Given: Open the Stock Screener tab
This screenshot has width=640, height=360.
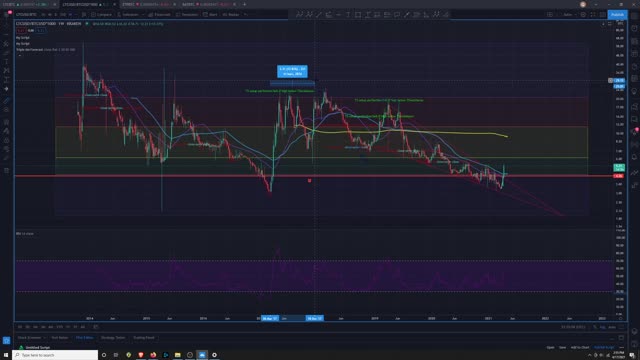Looking at the screenshot, I should point(29,338).
